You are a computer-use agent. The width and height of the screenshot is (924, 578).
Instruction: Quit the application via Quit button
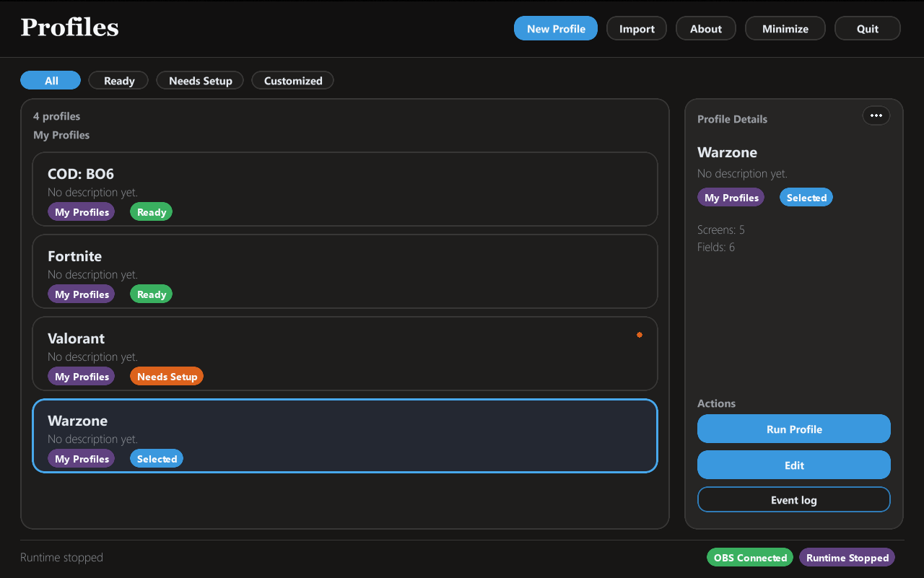(x=868, y=28)
